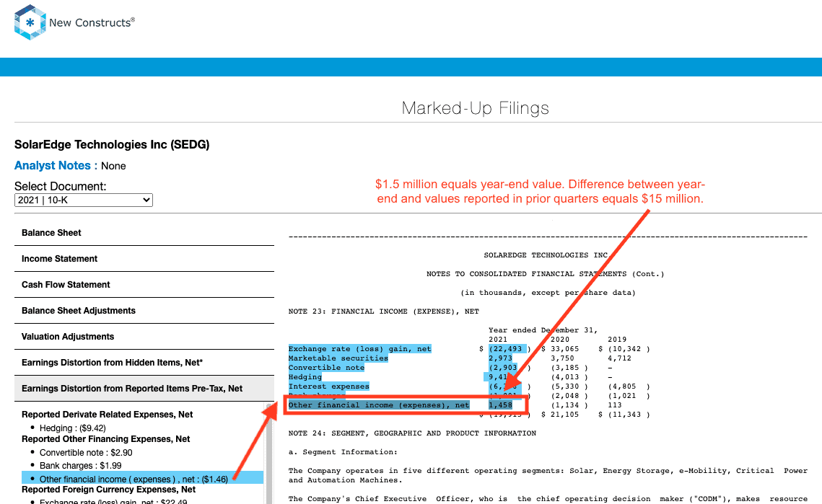The image size is (822, 504).
Task: Click the 2019 marketable securities value 4,712
Action: (620, 358)
